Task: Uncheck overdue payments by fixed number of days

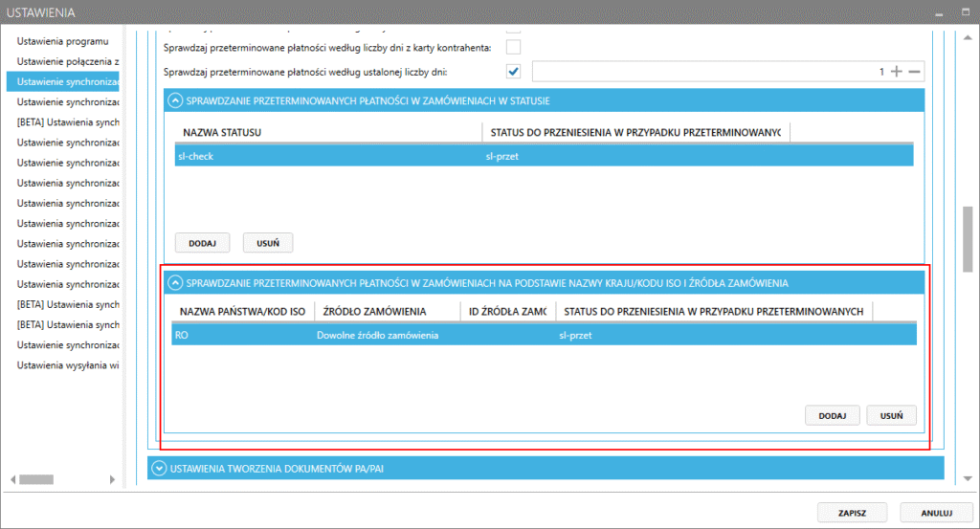Action: click(513, 72)
